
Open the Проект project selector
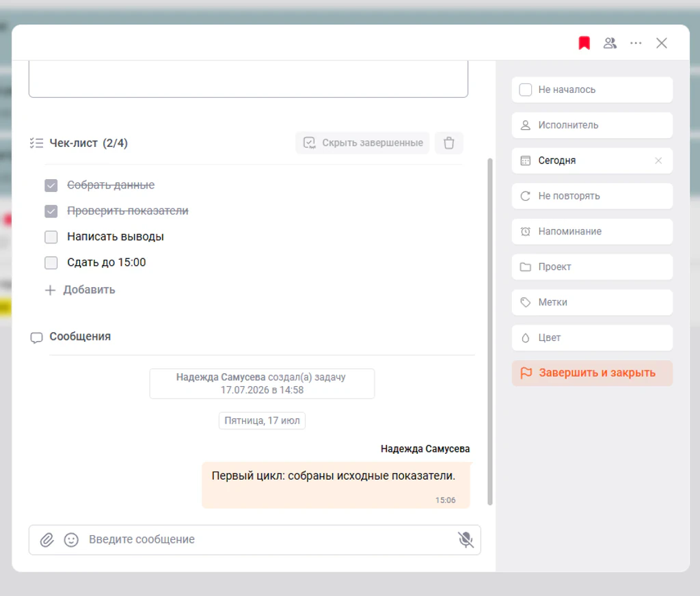click(592, 267)
